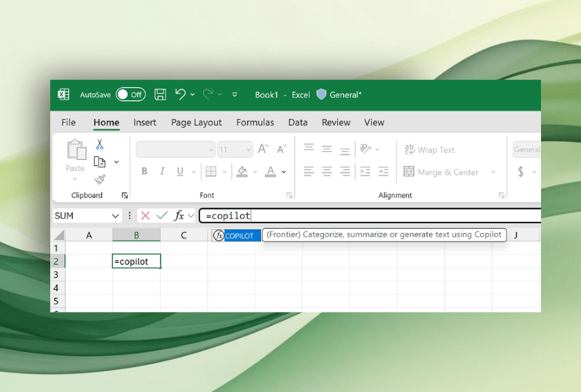Toggle the AutoSave switch
Viewport: 581px width, 392px height.
(x=130, y=95)
